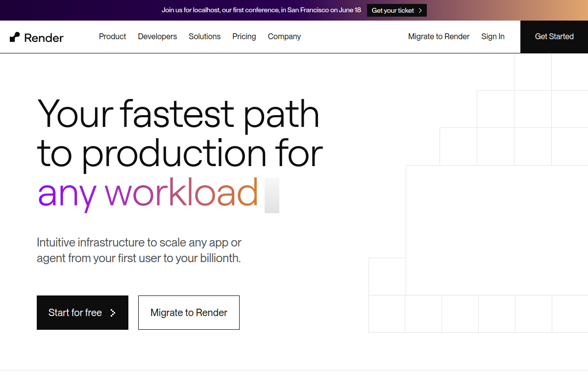Image resolution: width=588 pixels, height=392 pixels.
Task: Click the Render logo icon
Action: [15, 37]
